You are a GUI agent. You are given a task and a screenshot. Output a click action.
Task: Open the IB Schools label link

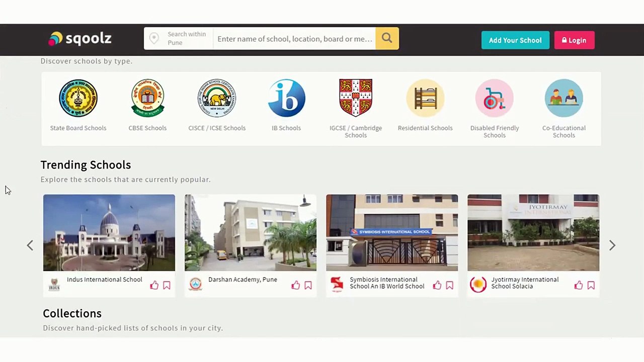click(286, 128)
